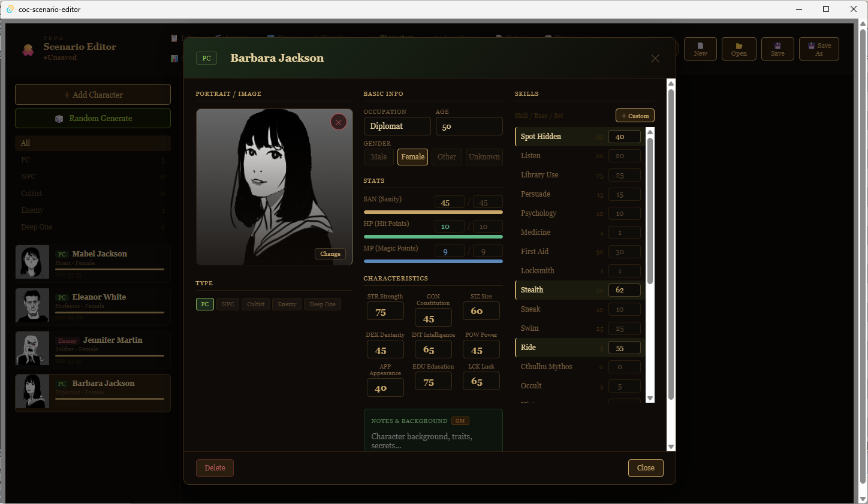Click the current SAN value field
The image size is (868, 504).
tap(449, 203)
